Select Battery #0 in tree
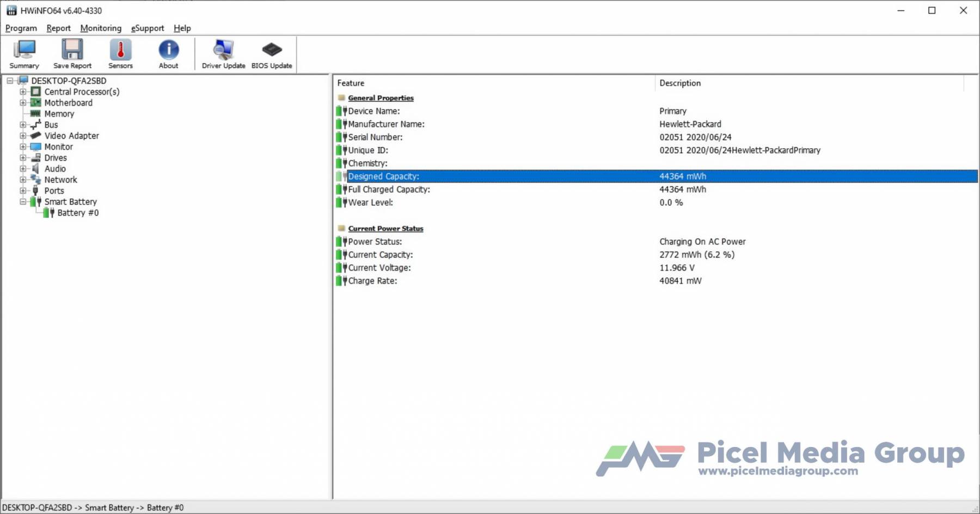The image size is (980, 514). (x=78, y=213)
